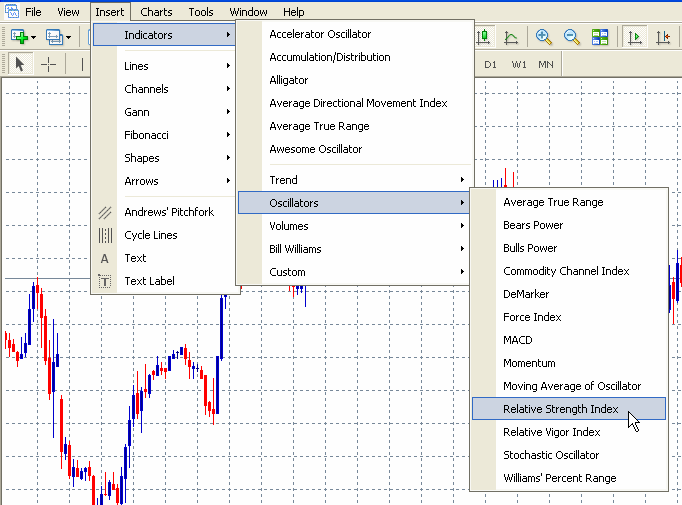The height and width of the screenshot is (505, 682).
Task: Choose Text from the Insert menu
Action: [x=164, y=258]
